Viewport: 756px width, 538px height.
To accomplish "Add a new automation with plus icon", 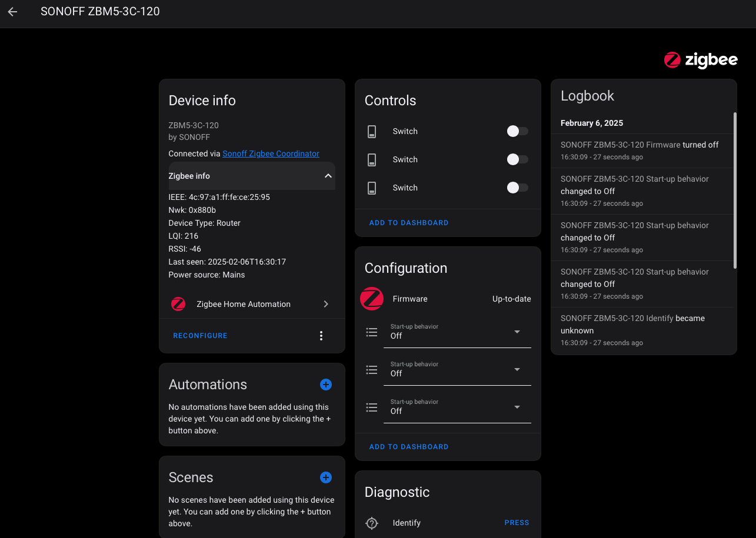I will pyautogui.click(x=326, y=385).
